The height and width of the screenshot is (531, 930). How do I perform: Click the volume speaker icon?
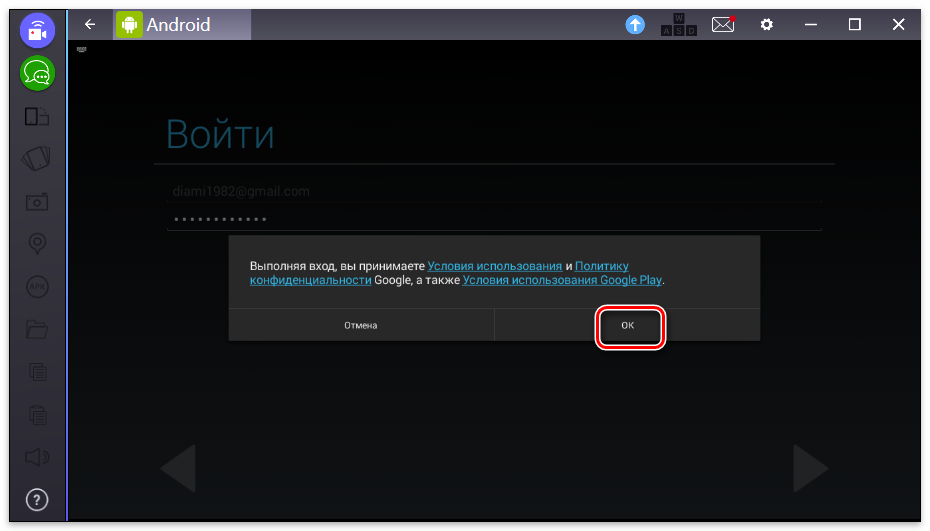37,457
